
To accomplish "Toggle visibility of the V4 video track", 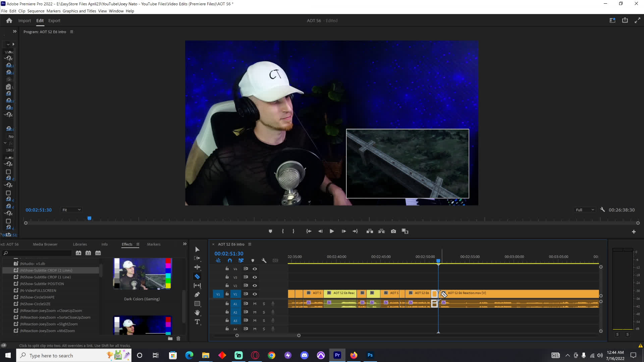I will click(255, 268).
